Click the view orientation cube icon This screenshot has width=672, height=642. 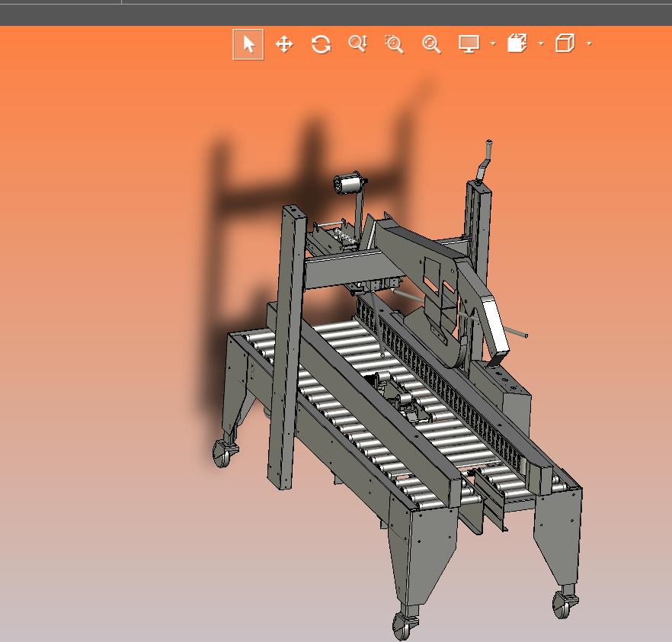565,43
